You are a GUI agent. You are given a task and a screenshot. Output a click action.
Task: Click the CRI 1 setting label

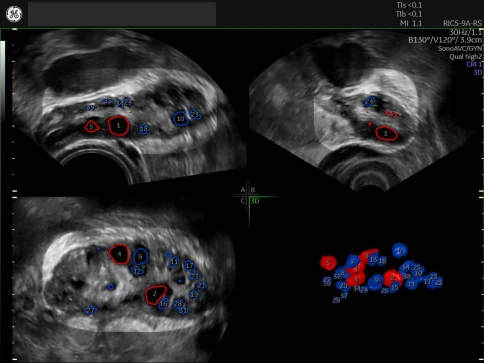pos(473,64)
